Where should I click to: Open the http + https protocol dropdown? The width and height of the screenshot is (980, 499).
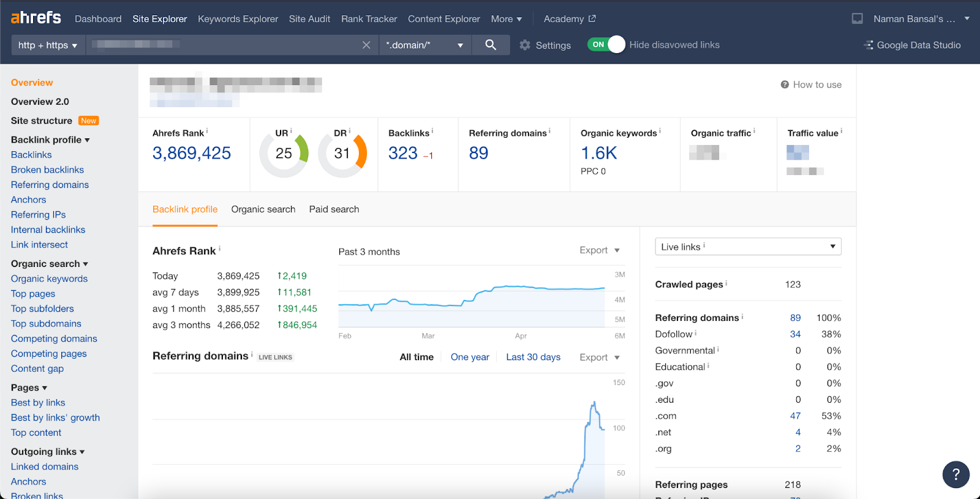48,45
